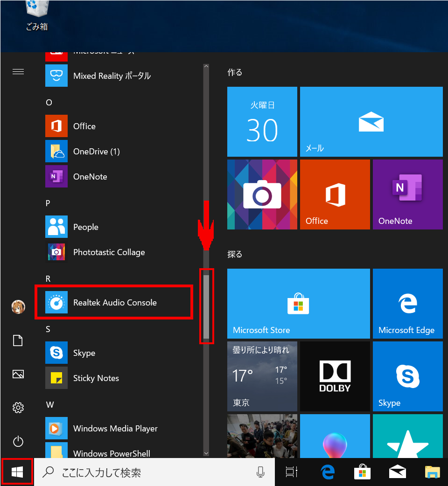This screenshot has width=448, height=486.
Task: Click the app list scrollbar thumb
Action: 206,306
